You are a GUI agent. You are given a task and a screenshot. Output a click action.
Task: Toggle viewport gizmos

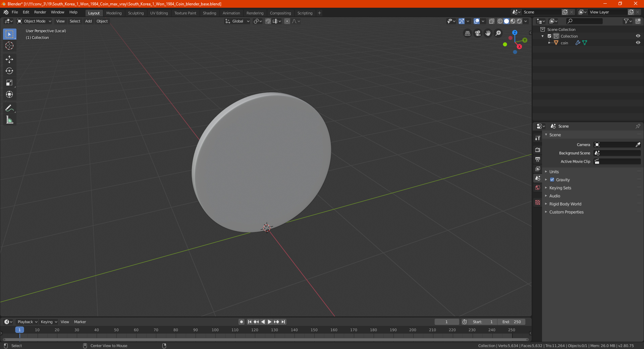coord(462,21)
